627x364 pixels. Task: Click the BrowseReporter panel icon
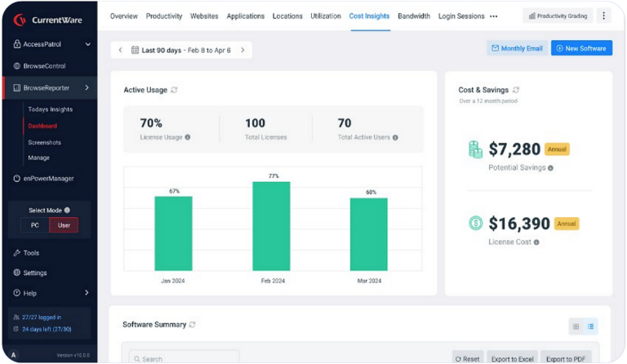17,87
